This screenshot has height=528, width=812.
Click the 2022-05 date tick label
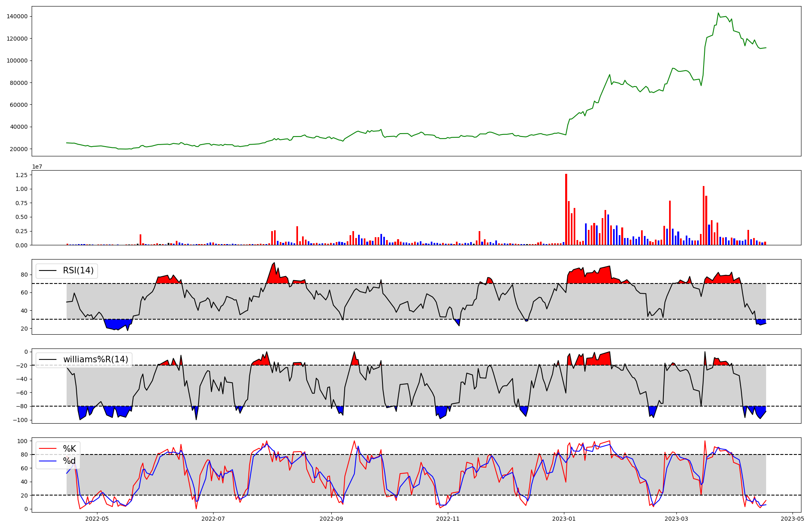coord(97,518)
